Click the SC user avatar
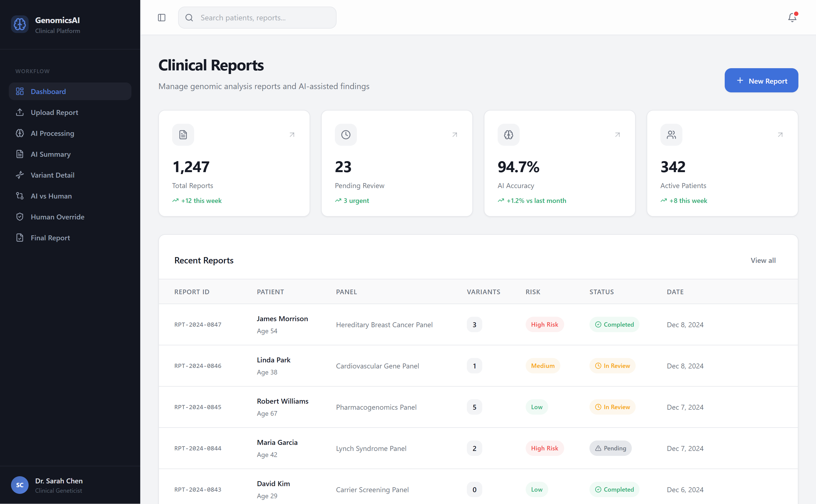The height and width of the screenshot is (504, 816). [20, 485]
